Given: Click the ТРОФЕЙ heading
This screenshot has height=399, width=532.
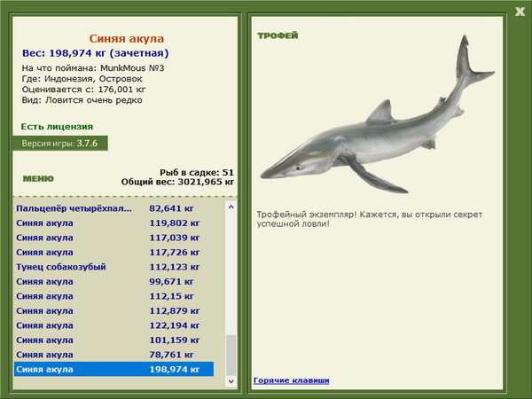Looking at the screenshot, I should [x=278, y=35].
